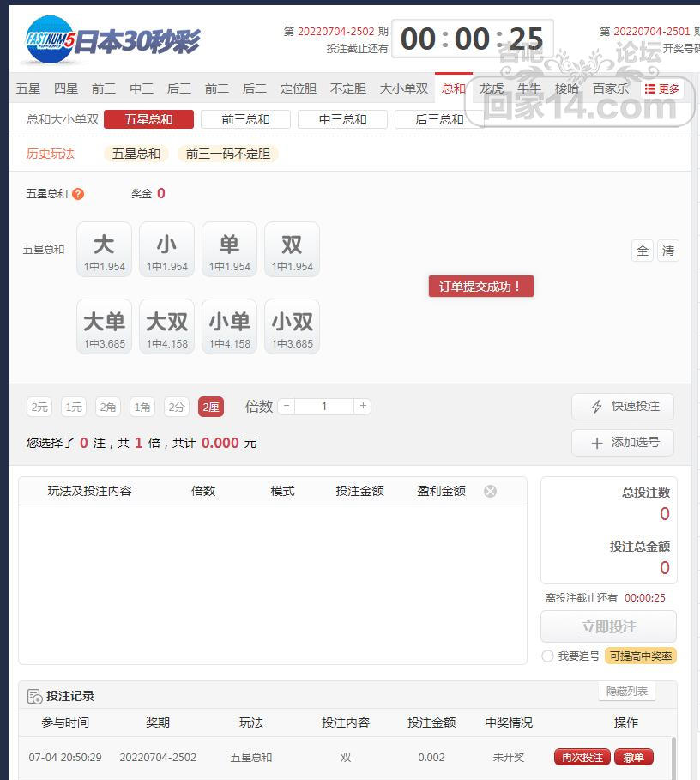Switch to the 五星 tab
This screenshot has height=780, width=700.
pos(28,88)
